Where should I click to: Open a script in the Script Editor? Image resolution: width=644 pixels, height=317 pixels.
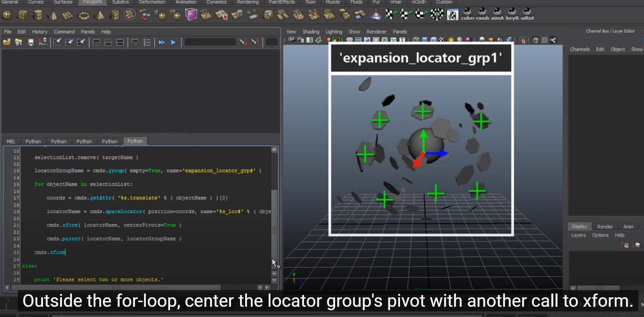point(7,42)
